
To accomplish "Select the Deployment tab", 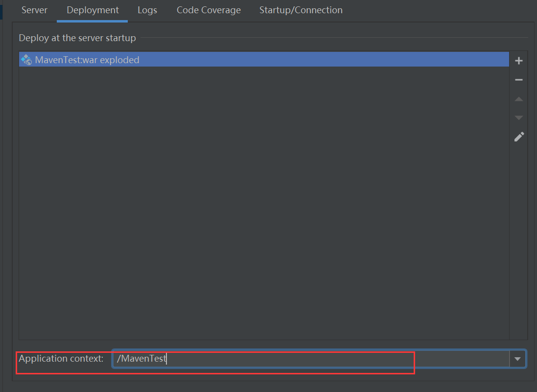I will [x=93, y=10].
